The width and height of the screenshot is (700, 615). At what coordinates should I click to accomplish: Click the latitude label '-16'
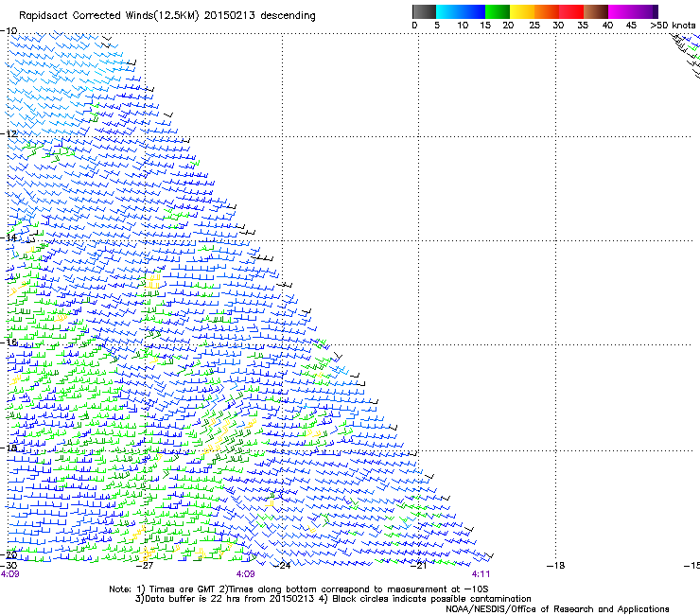point(9,343)
